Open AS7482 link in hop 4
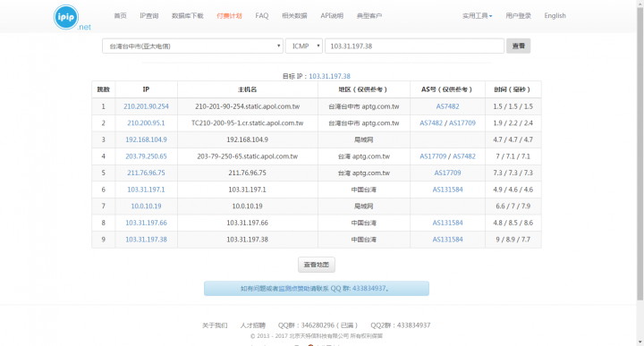This screenshot has width=644, height=346. [x=464, y=156]
